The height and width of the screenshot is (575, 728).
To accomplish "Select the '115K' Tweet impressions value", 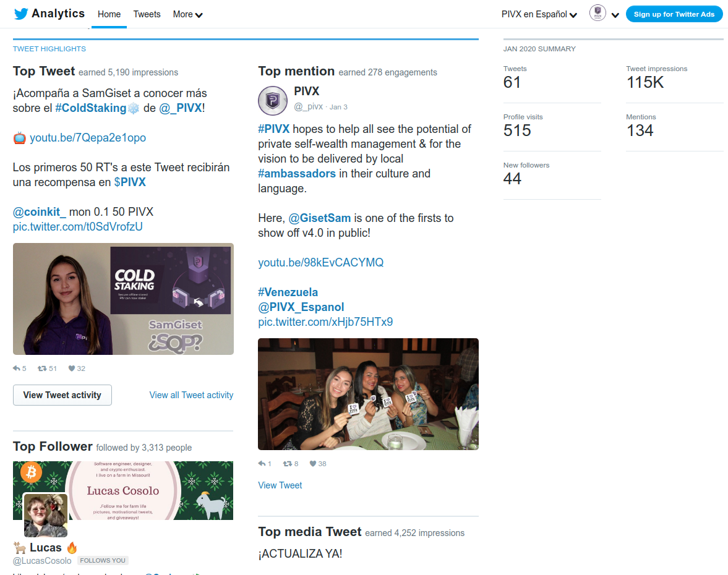I will point(645,83).
